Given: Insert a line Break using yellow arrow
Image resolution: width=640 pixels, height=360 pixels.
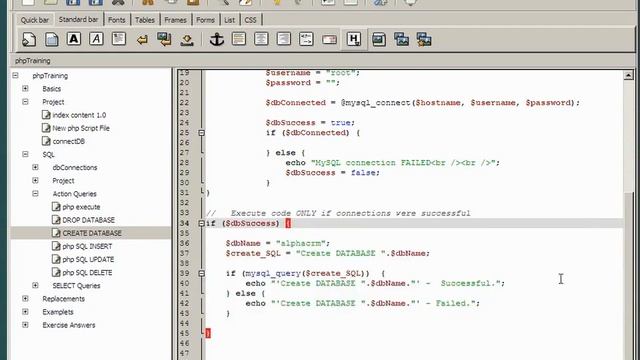Looking at the screenshot, I should pyautogui.click(x=142, y=40).
